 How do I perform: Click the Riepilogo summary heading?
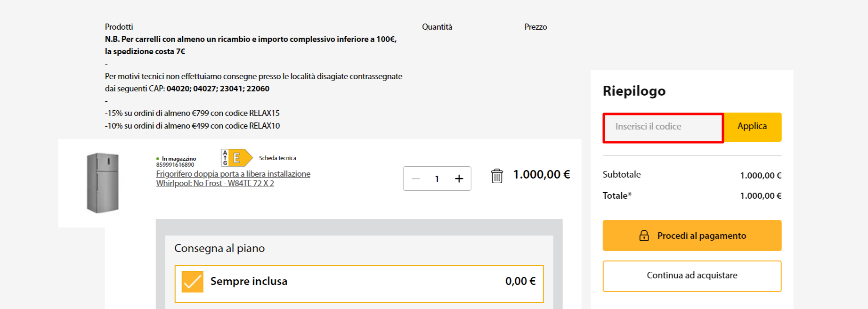[634, 91]
